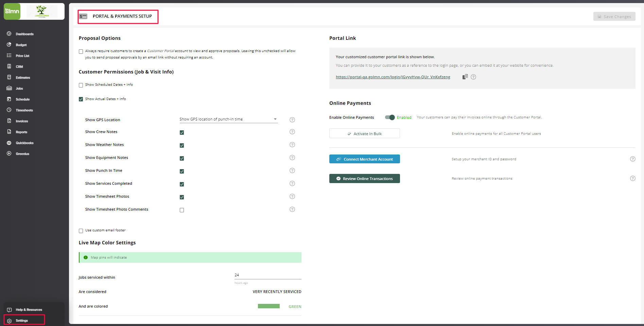Click the Greenius play icon

click(9, 153)
